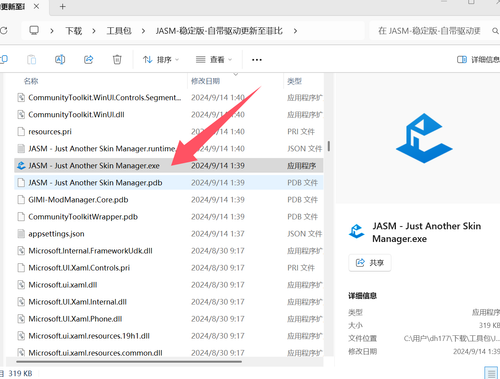Select the resources.pri file
The width and height of the screenshot is (500, 379).
(x=169, y=132)
